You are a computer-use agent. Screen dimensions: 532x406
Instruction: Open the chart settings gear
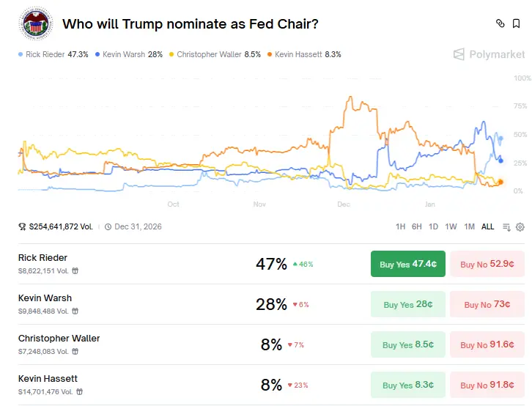[x=520, y=226]
